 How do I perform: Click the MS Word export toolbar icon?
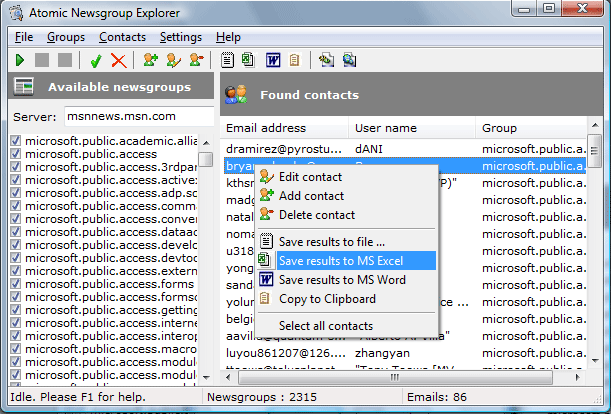(273, 60)
